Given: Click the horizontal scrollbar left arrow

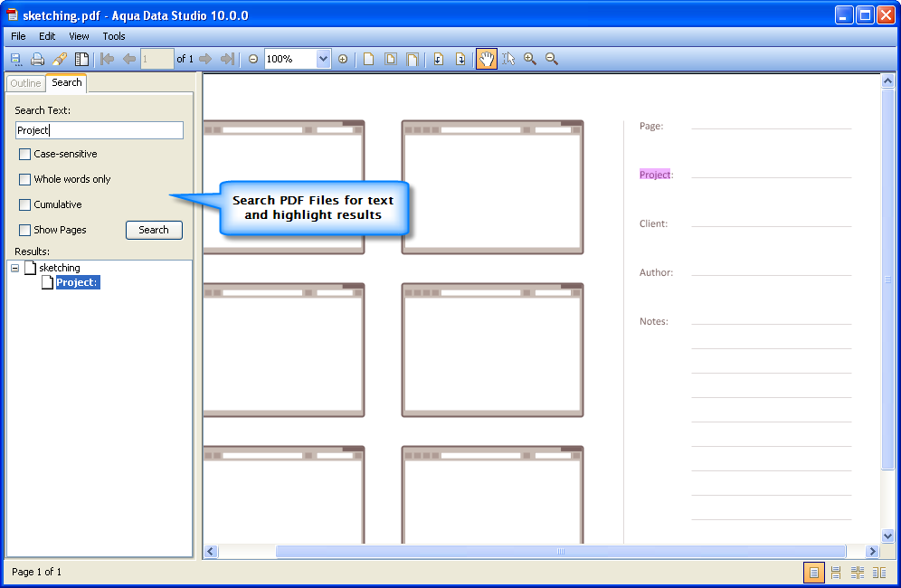Looking at the screenshot, I should [210, 551].
